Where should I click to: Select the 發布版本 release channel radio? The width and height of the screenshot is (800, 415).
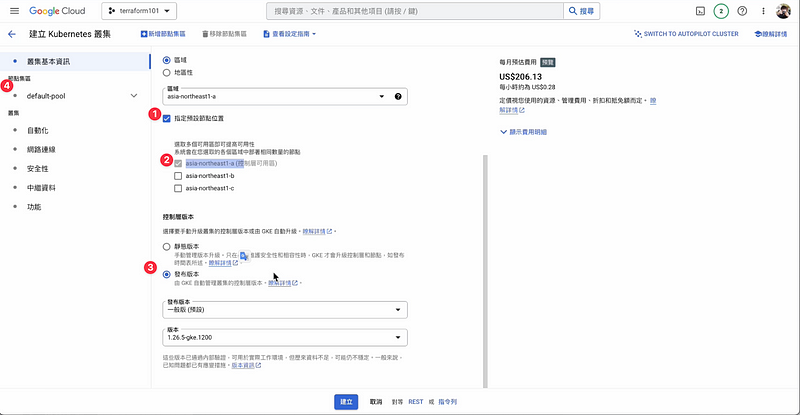pos(166,275)
